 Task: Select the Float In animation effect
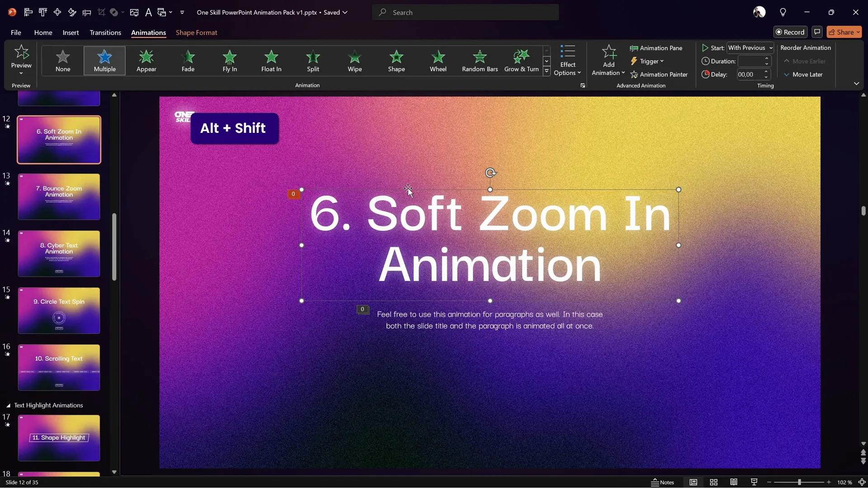(x=271, y=61)
